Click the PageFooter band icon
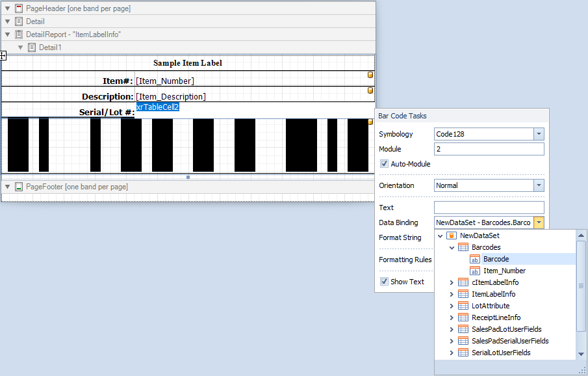The width and height of the screenshot is (588, 376). click(18, 187)
